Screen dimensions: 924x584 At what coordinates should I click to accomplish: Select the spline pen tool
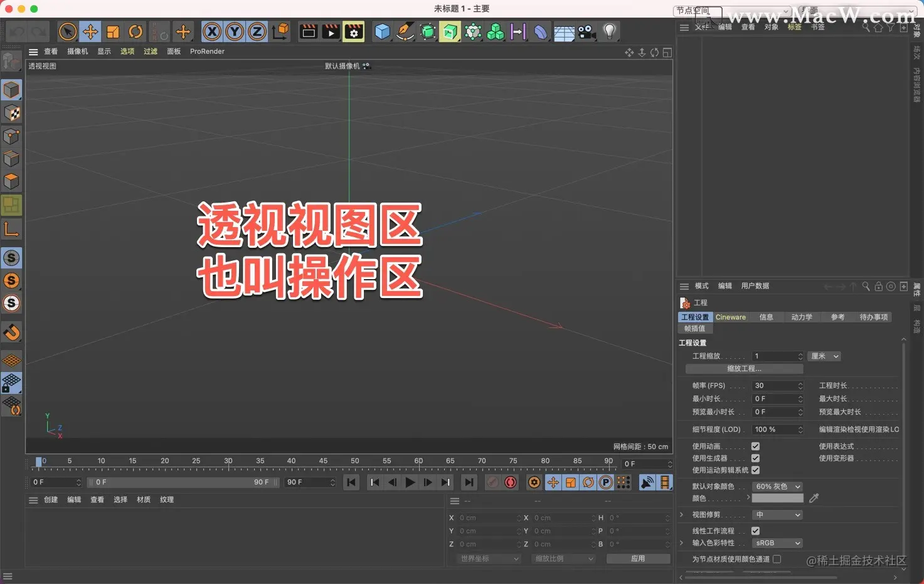[x=405, y=31]
